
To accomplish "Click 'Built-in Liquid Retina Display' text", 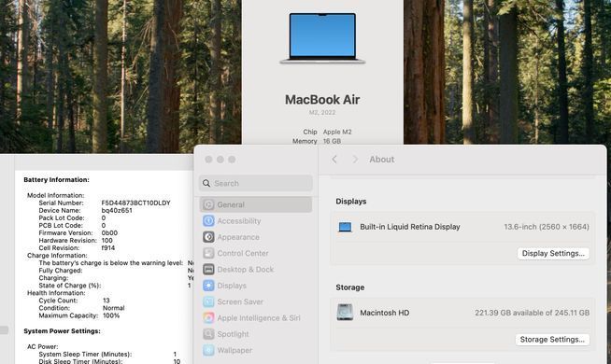I will (x=410, y=227).
